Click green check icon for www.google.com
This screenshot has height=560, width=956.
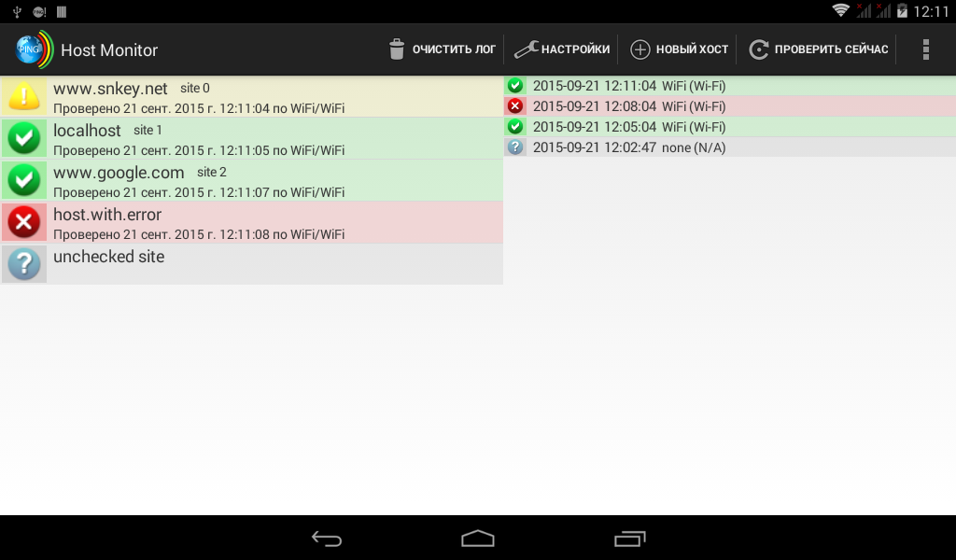pyautogui.click(x=24, y=180)
